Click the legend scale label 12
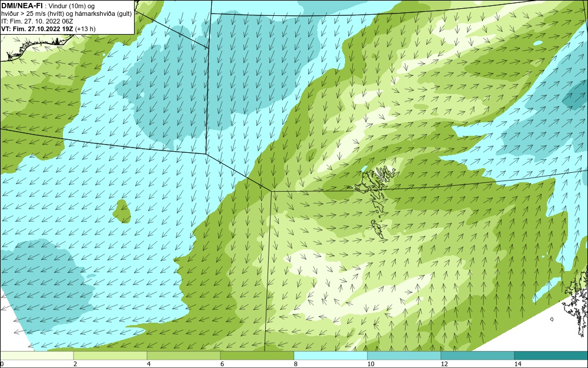Viewport: 588px width, 368px height. click(x=445, y=364)
